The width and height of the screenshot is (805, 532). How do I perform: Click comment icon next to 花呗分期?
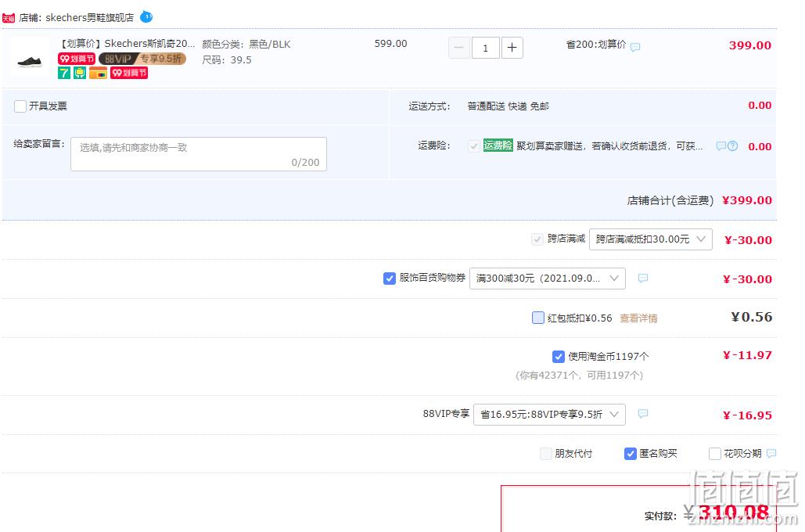click(x=771, y=454)
